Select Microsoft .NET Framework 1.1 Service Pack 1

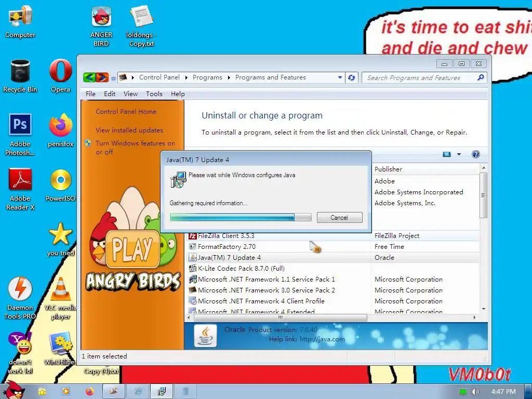332,279
